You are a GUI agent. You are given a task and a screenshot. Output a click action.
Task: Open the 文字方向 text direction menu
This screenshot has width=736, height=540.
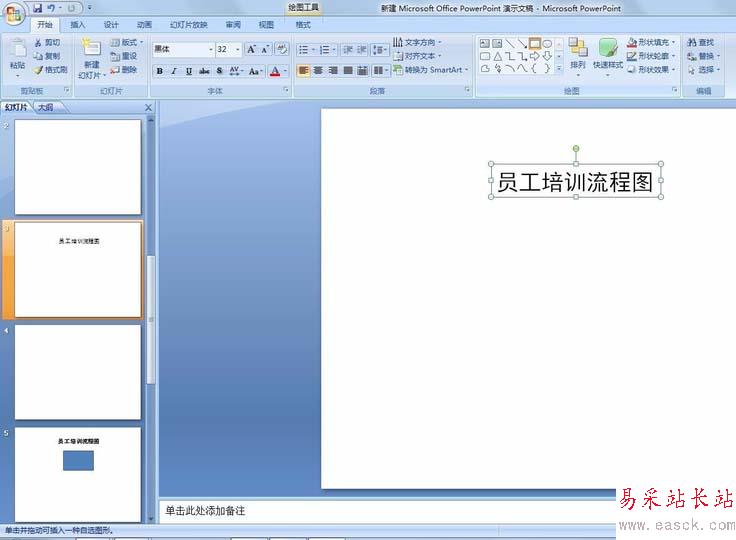pos(417,43)
